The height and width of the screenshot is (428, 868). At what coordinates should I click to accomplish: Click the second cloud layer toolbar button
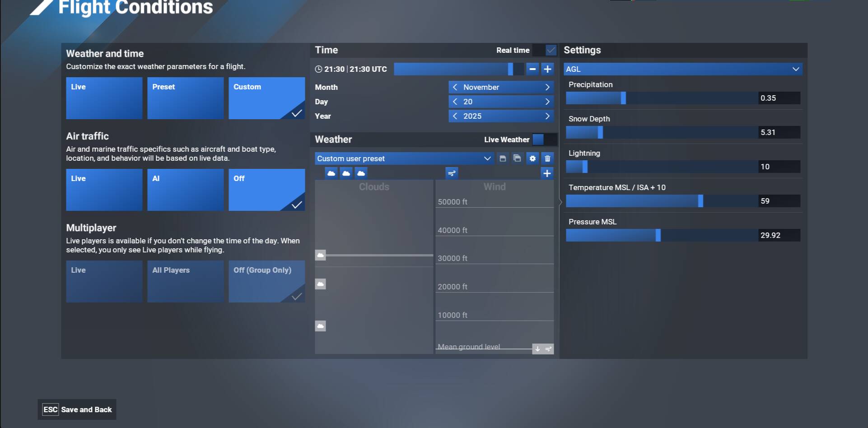(346, 173)
